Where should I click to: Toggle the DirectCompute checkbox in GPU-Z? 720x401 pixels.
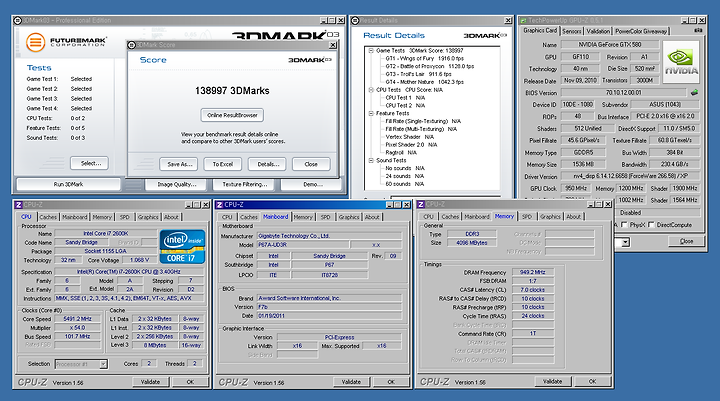click(651, 225)
